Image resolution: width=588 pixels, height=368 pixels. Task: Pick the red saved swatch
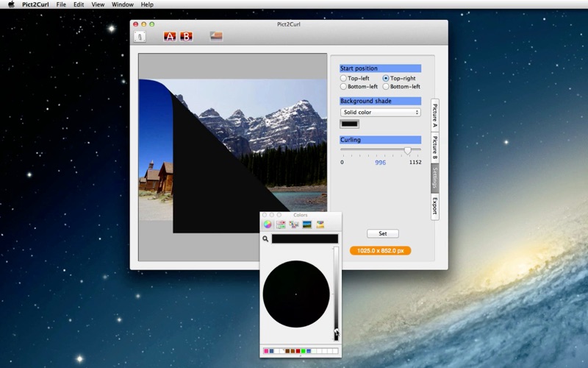298,351
